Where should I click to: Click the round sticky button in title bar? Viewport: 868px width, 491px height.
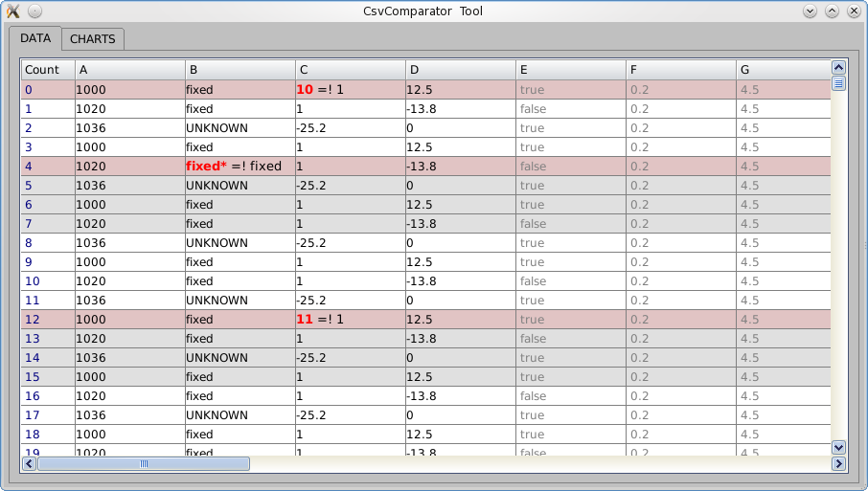point(34,11)
